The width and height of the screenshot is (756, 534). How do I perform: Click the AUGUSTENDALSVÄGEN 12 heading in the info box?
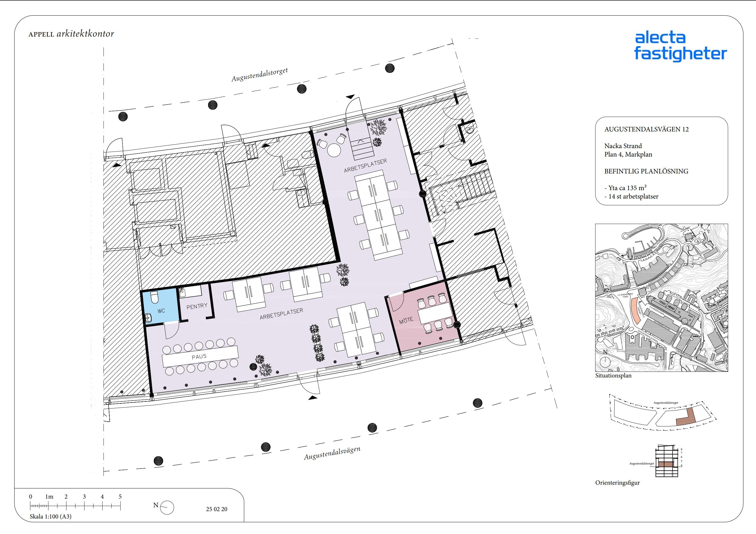646,129
